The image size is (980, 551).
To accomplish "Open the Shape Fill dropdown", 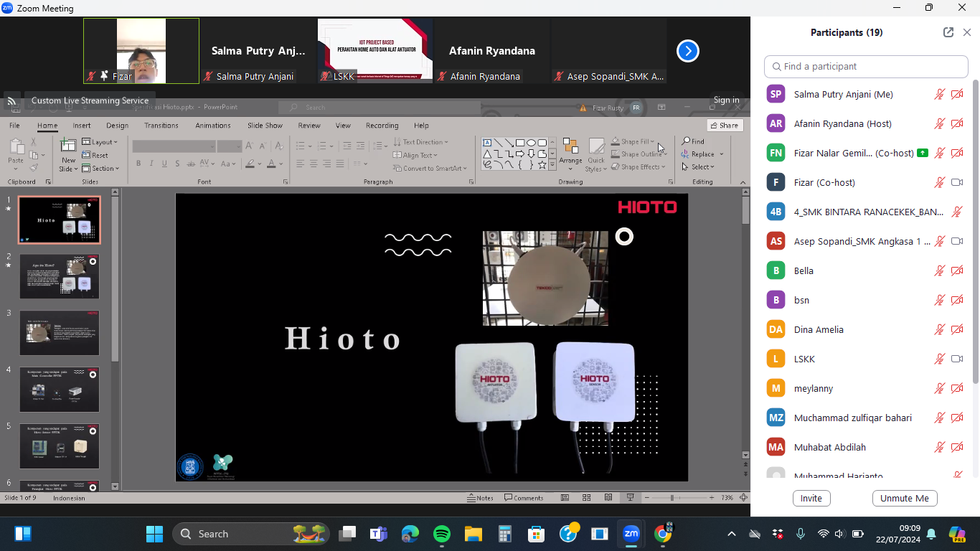I will pos(633,142).
